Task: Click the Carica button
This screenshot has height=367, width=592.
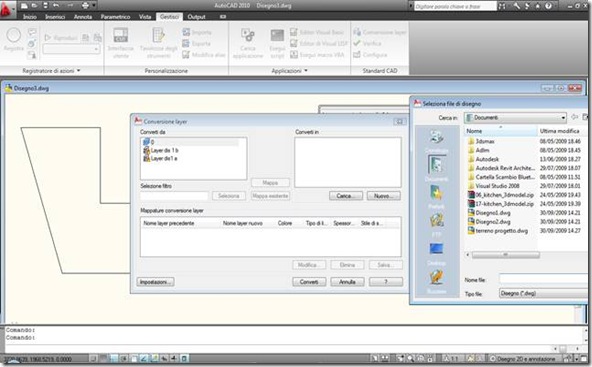Action: [x=346, y=196]
